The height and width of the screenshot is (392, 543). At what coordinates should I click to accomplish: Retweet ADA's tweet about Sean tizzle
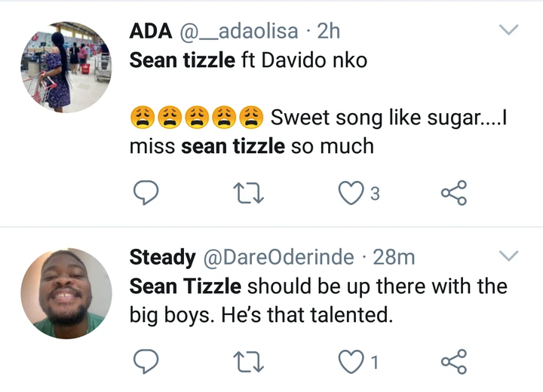coord(247,194)
